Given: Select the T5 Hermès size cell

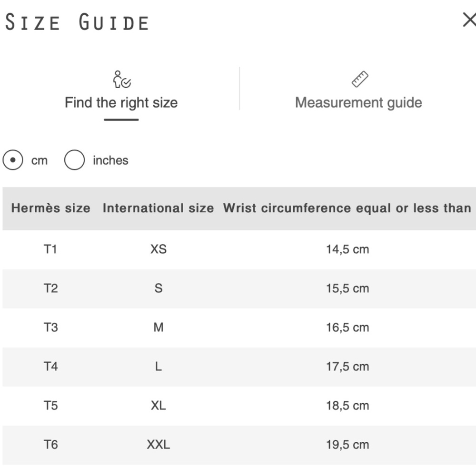Looking at the screenshot, I should [x=50, y=406].
